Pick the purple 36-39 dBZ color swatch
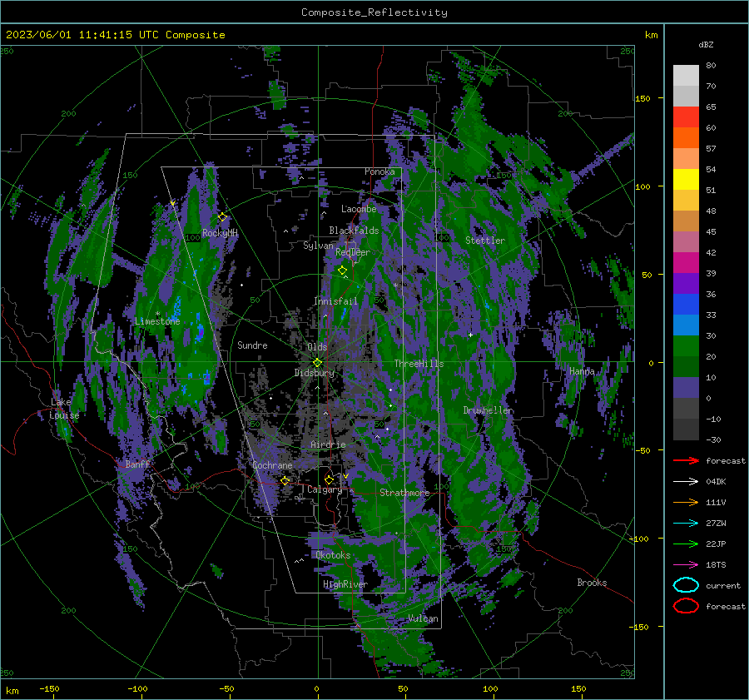Image resolution: width=749 pixels, height=700 pixels. pyautogui.click(x=686, y=283)
